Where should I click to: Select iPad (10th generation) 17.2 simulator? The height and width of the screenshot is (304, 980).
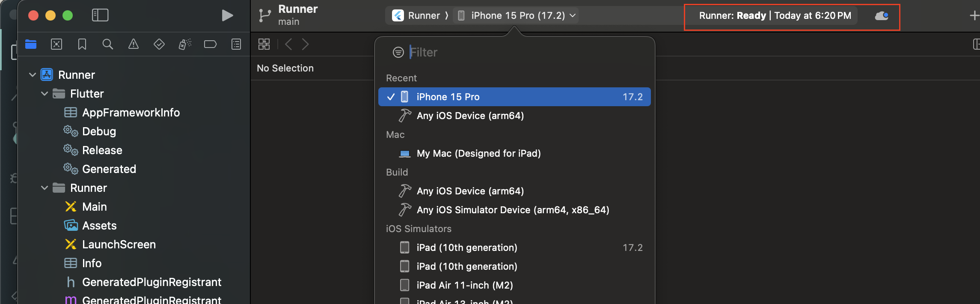coord(514,247)
